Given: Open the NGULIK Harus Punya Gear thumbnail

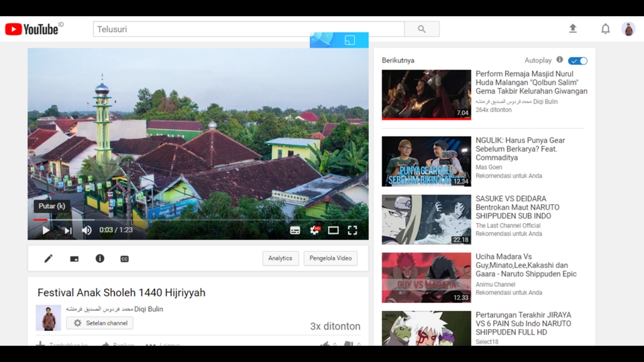Looking at the screenshot, I should [427, 161].
